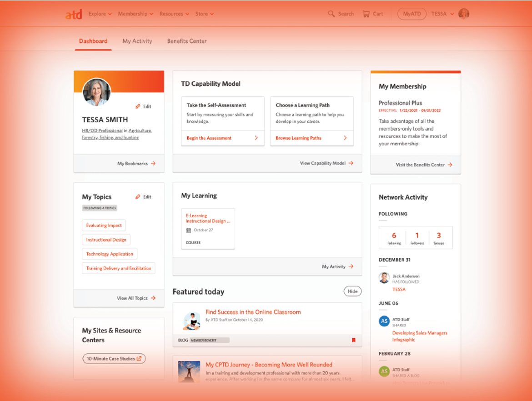Screen dimensions: 532x401
Task: Select the Technology Application topic
Action: point(110,254)
